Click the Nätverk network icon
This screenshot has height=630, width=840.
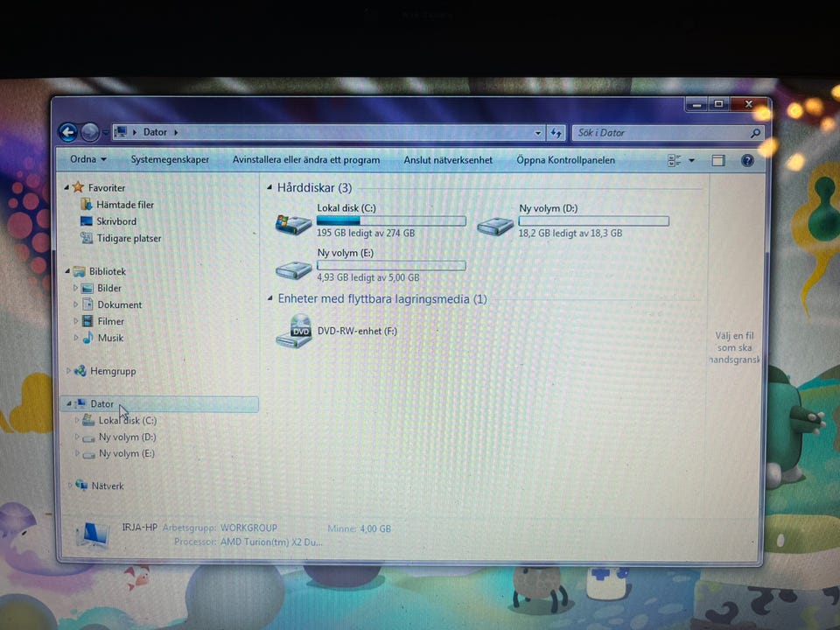click(81, 485)
